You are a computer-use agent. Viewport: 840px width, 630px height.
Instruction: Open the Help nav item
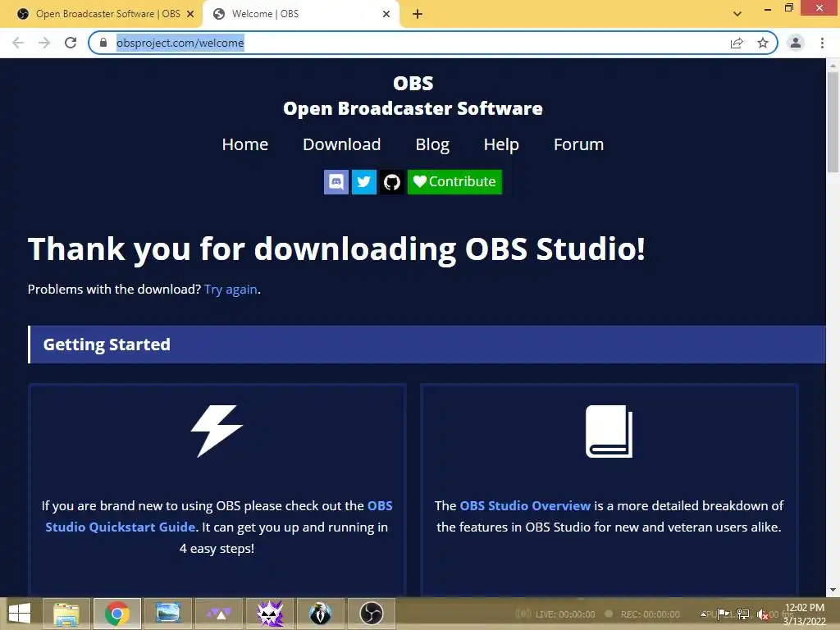[x=501, y=144]
